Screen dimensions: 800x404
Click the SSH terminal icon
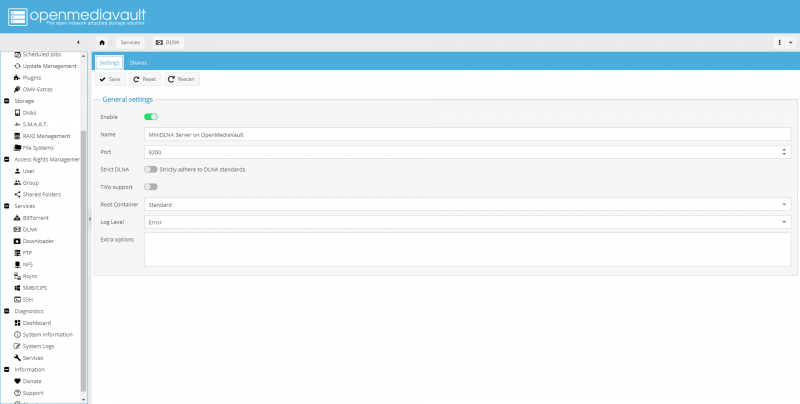17,299
